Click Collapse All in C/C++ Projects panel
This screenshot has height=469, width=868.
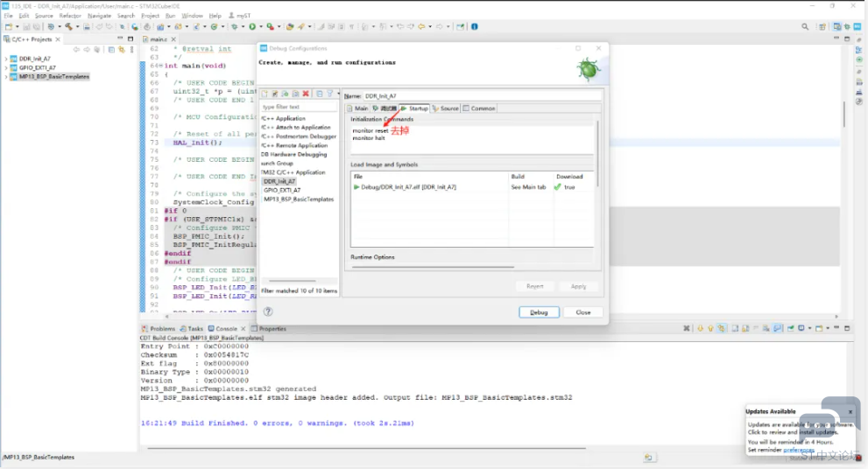[111, 50]
